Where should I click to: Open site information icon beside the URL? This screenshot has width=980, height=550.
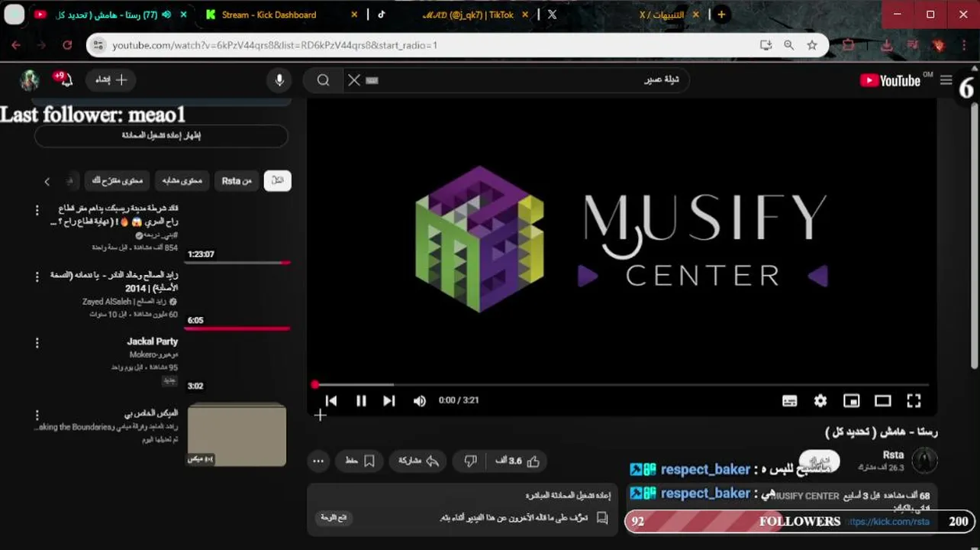click(x=98, y=45)
